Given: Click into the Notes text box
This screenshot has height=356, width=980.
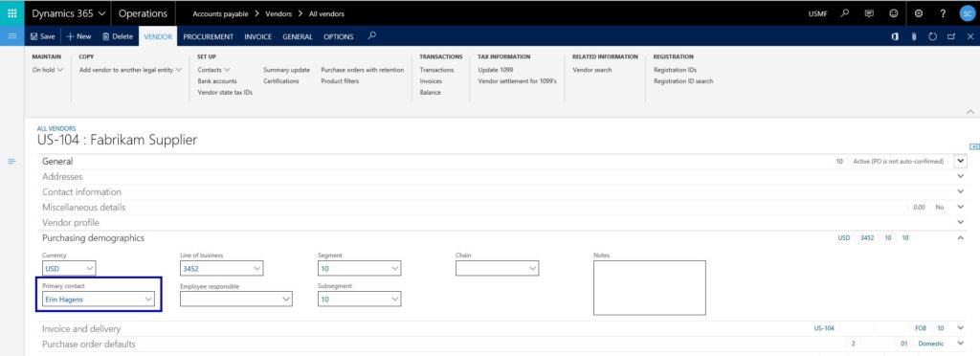Looking at the screenshot, I should [650, 288].
